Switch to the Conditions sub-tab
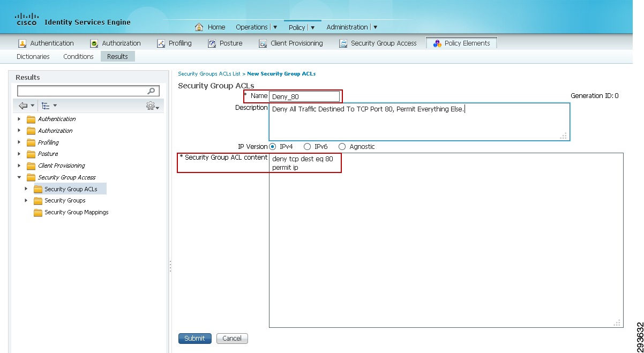644x353 pixels. [x=78, y=57]
